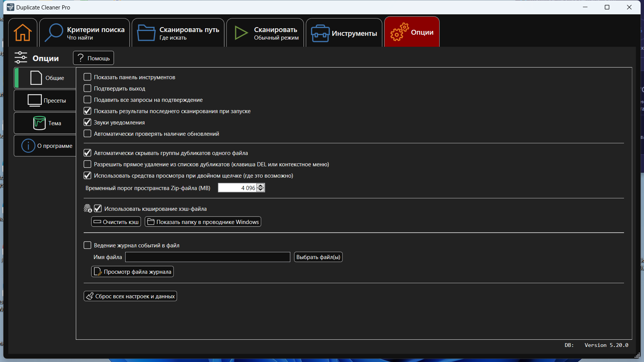644x362 pixels.
Task: Open Пресеты options section
Action: point(45,100)
